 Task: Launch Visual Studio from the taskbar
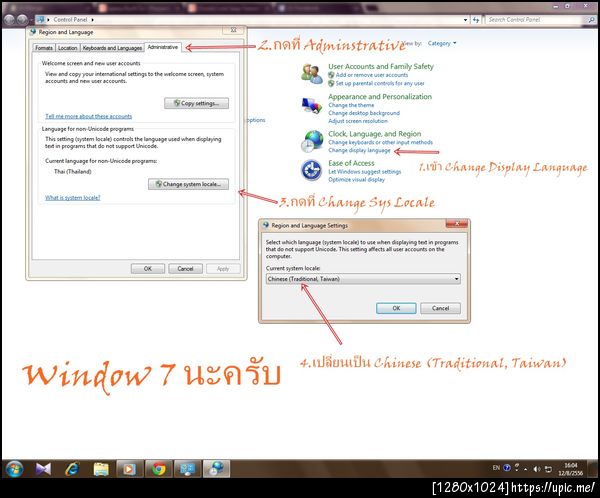click(x=43, y=469)
